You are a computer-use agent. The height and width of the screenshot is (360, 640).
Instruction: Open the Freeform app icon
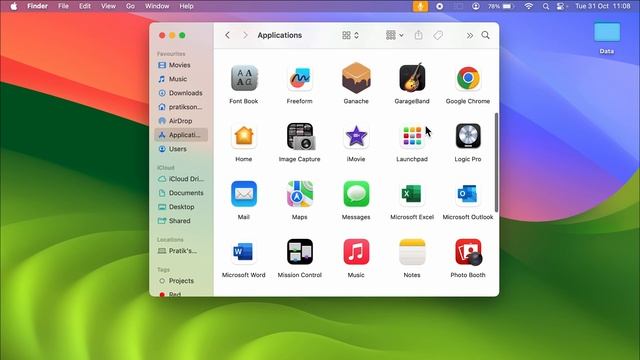299,78
